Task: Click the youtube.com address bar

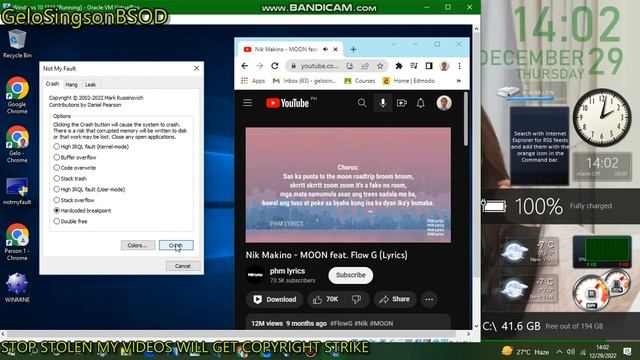Action: [319, 66]
